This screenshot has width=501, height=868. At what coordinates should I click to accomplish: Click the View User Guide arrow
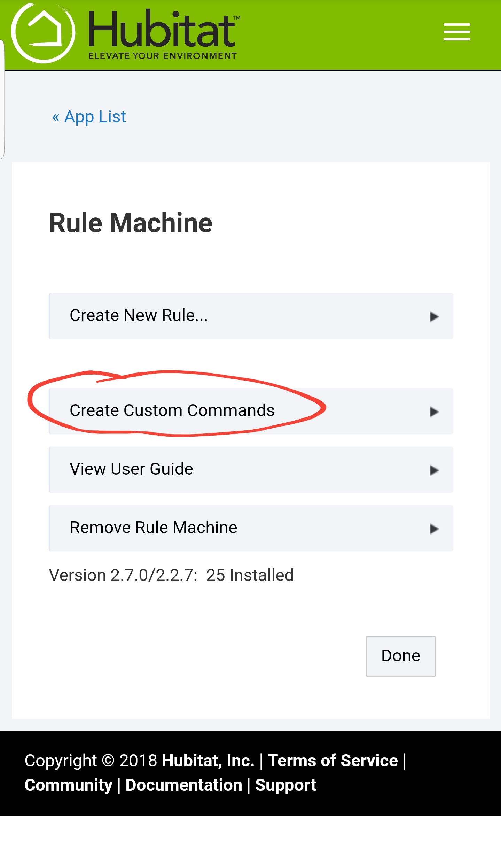pos(433,470)
